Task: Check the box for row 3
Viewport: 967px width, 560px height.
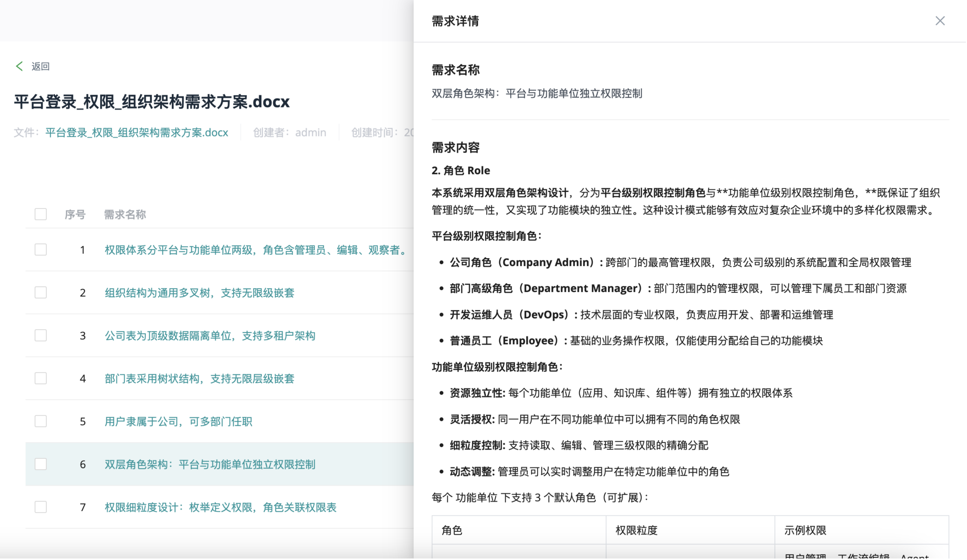Action: (x=41, y=336)
